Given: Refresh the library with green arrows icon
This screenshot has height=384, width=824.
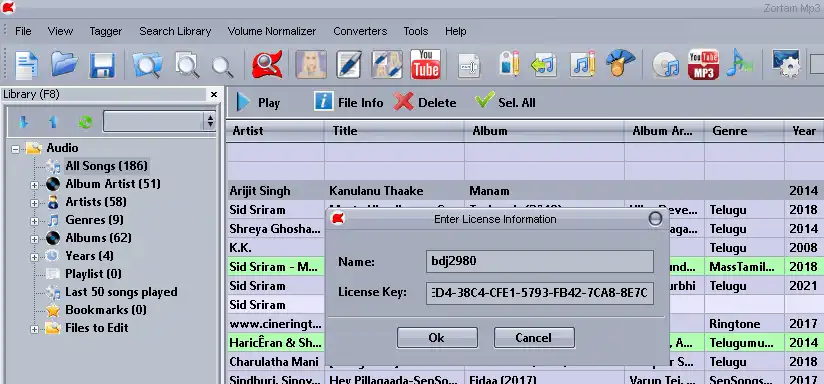Looking at the screenshot, I should tap(85, 122).
